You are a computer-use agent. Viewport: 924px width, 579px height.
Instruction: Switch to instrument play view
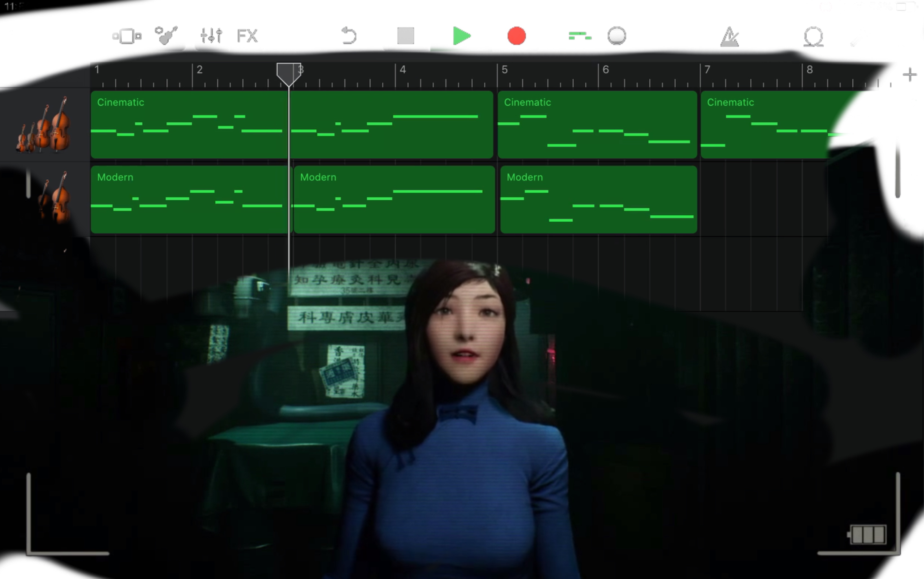pyautogui.click(x=127, y=36)
